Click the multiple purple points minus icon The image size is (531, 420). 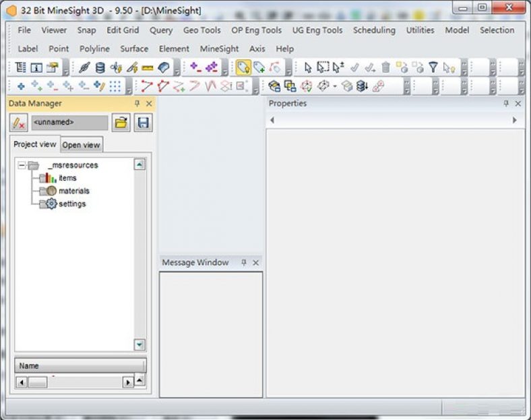212,67
